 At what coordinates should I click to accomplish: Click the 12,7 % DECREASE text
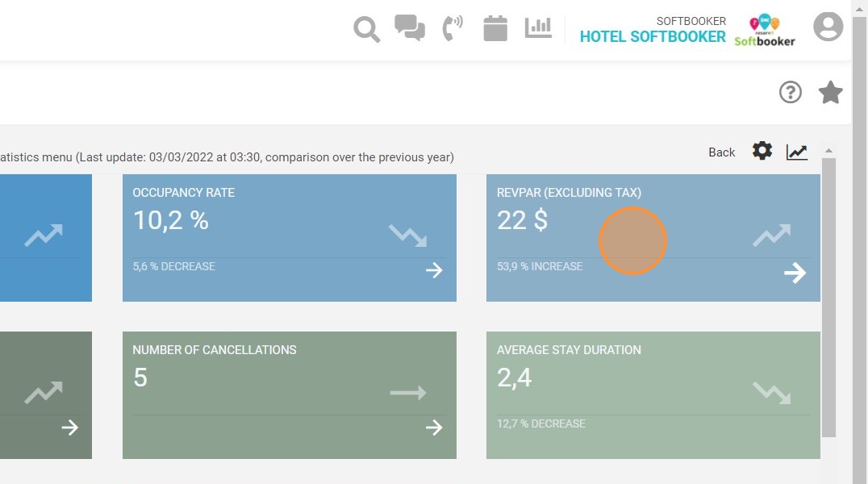[540, 423]
